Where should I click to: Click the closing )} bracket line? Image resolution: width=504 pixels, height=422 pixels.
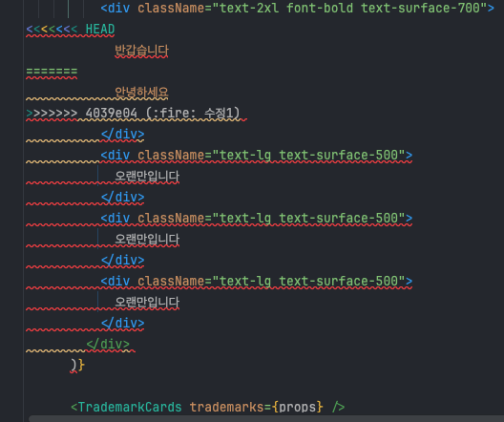click(x=77, y=365)
